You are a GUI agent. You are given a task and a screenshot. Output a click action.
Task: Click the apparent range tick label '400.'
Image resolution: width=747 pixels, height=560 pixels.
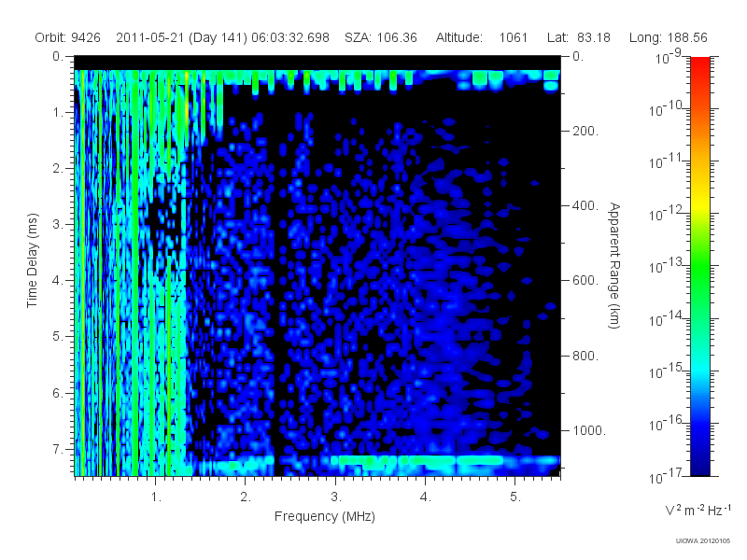click(585, 205)
